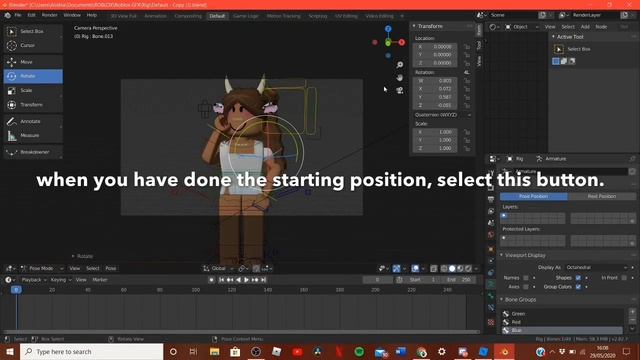640x360 pixels.
Task: Enable the Names display checkbox
Action: (526, 278)
